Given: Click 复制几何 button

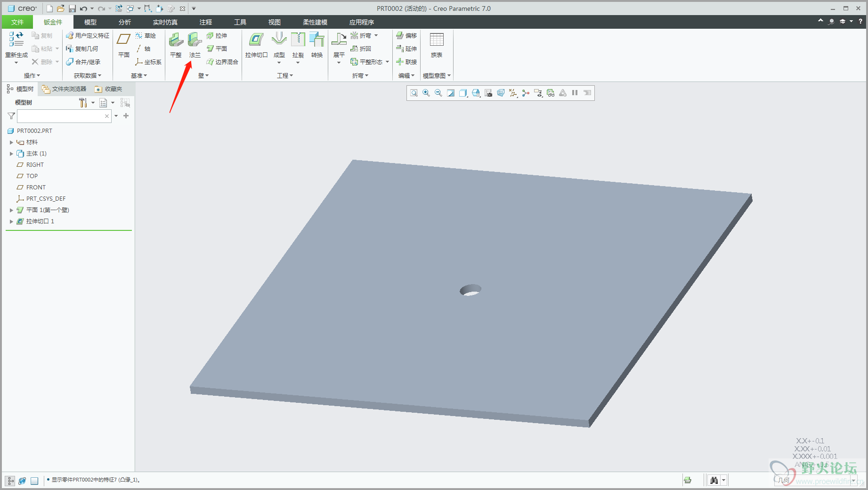Looking at the screenshot, I should click(82, 49).
